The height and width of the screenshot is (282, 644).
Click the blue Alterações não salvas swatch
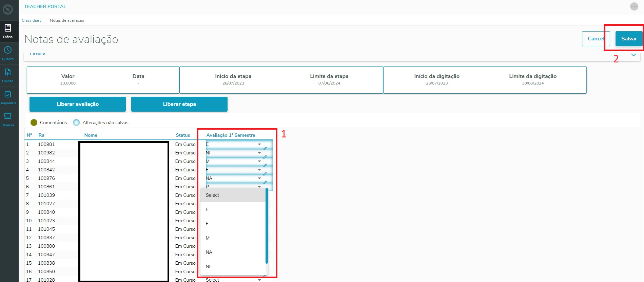(76, 123)
